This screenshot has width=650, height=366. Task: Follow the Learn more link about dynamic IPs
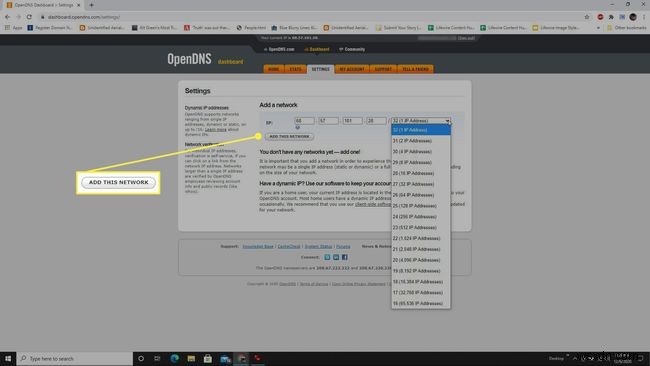[x=216, y=130]
